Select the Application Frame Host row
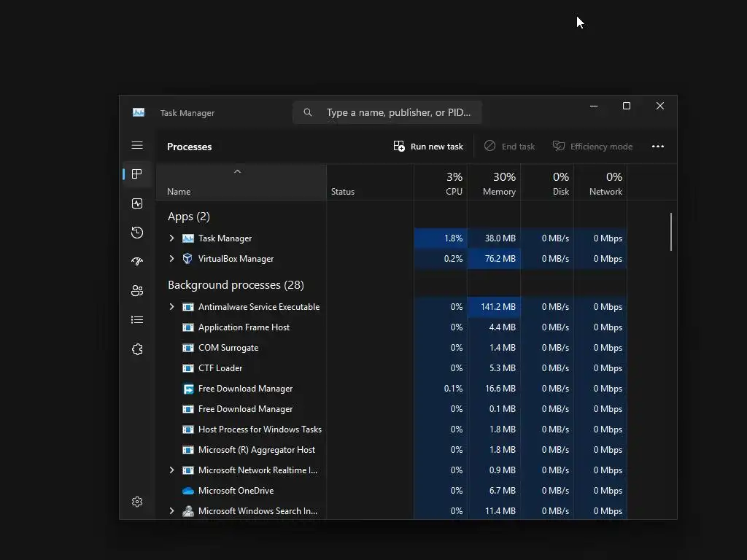Screen dimensions: 747x560 [392, 327]
